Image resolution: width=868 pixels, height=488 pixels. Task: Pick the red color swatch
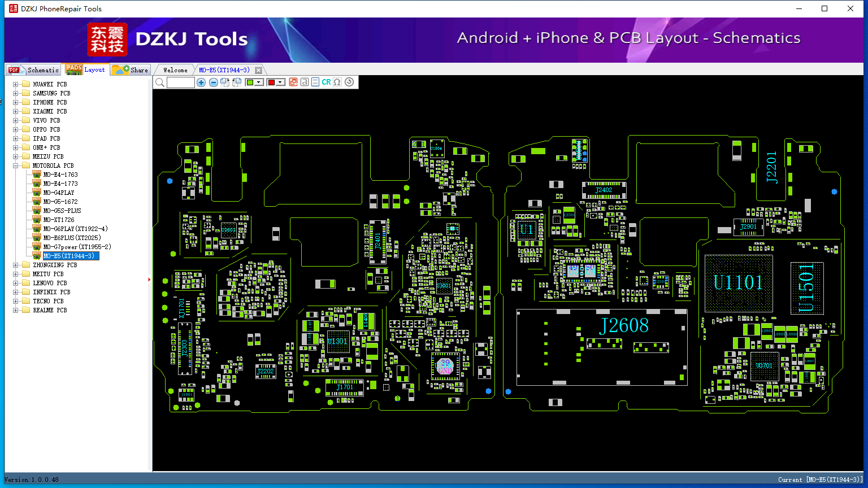(x=271, y=82)
